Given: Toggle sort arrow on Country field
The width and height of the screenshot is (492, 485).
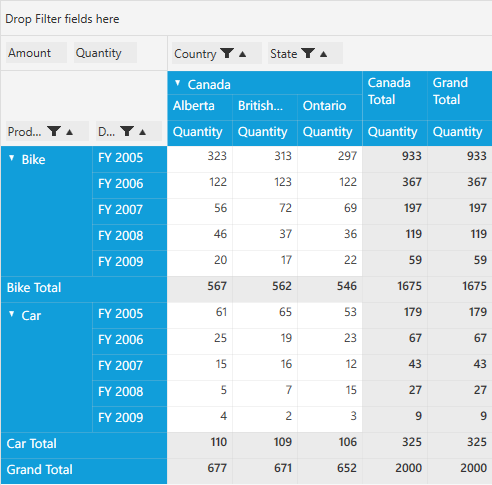Looking at the screenshot, I should tap(243, 54).
